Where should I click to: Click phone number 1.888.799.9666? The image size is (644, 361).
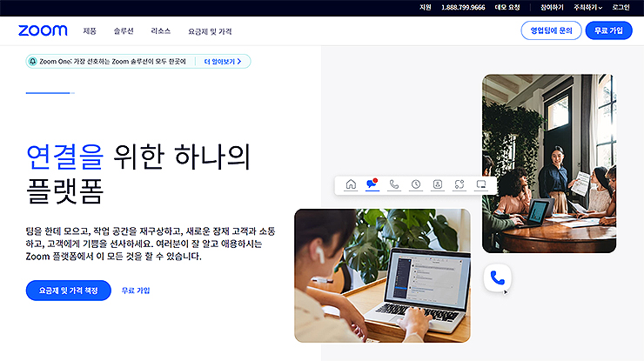point(463,7)
